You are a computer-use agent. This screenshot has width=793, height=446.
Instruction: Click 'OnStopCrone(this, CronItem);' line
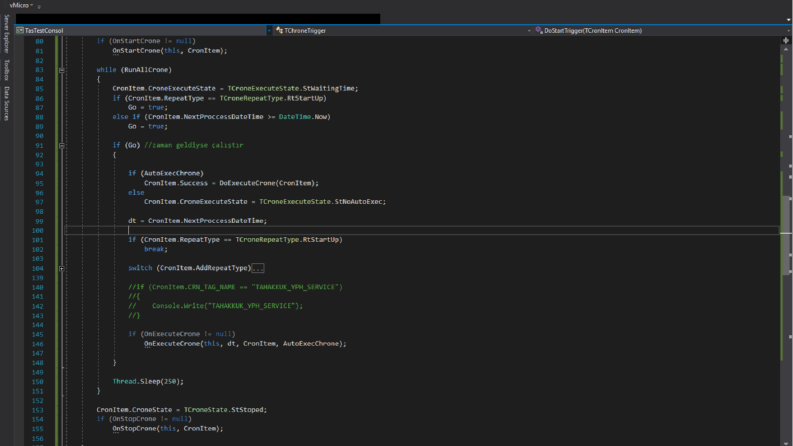167,428
